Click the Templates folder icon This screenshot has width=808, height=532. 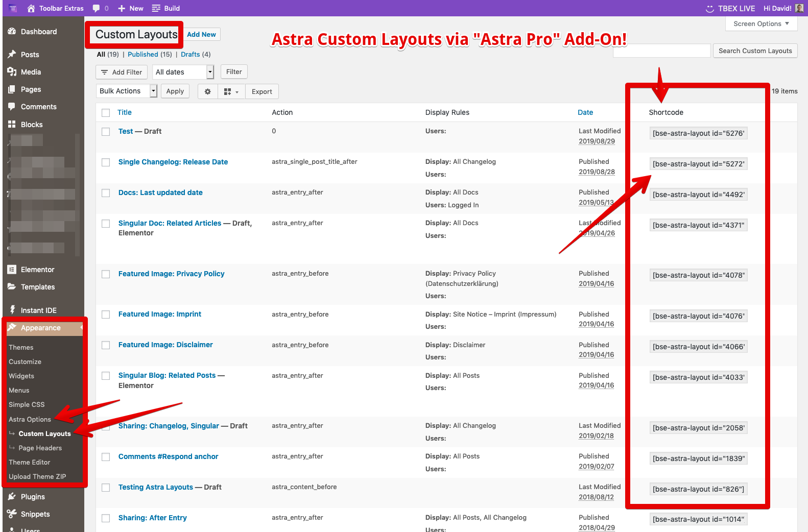(x=12, y=287)
